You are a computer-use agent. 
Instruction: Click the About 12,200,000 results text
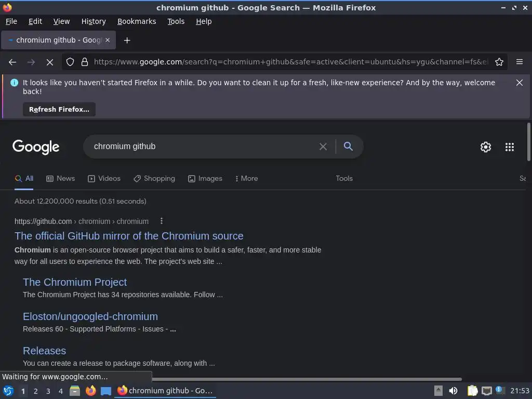(81, 201)
